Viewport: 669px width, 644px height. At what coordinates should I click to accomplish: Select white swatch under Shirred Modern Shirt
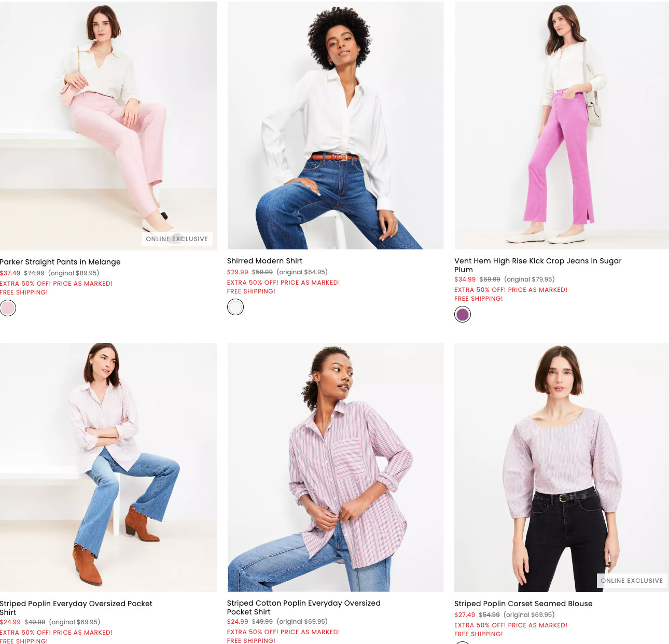point(235,307)
